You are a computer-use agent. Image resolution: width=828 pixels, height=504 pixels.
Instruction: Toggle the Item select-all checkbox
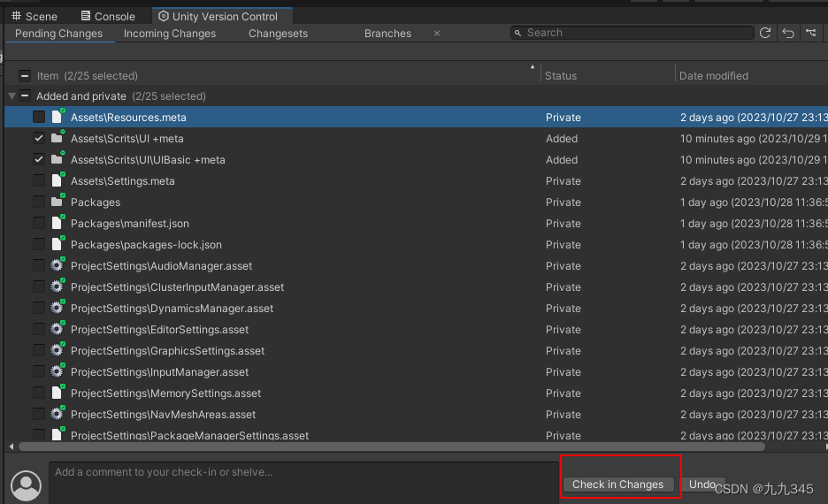(x=24, y=76)
